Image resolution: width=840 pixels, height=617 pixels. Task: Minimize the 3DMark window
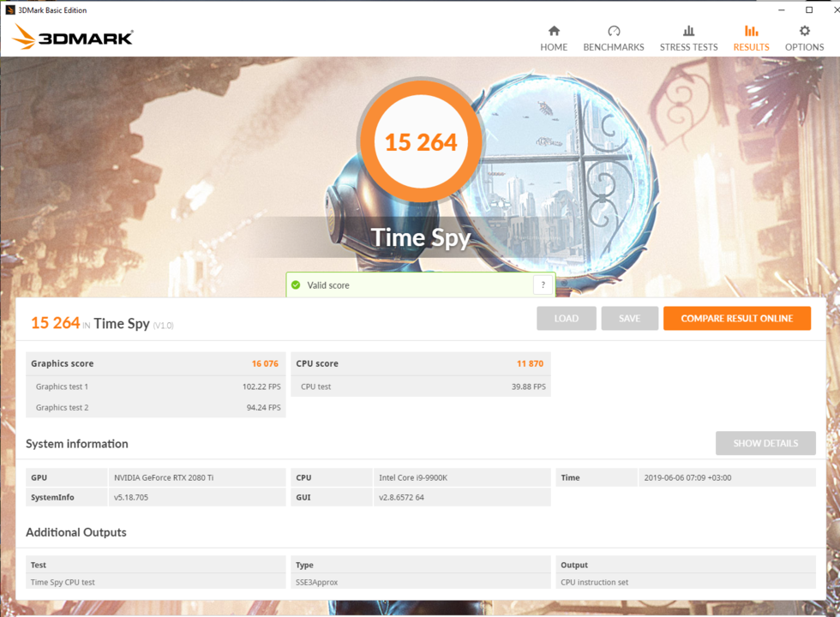pyautogui.click(x=782, y=9)
